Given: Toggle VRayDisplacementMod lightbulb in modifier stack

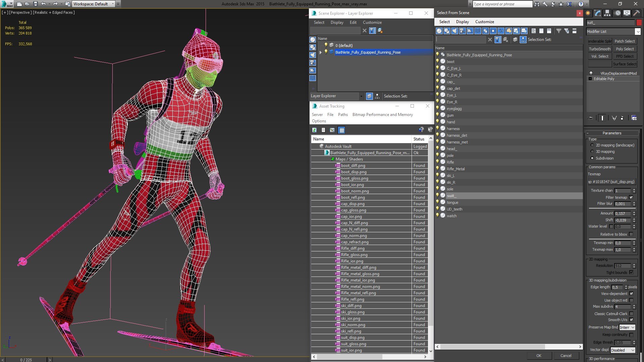Looking at the screenshot, I should point(591,73).
